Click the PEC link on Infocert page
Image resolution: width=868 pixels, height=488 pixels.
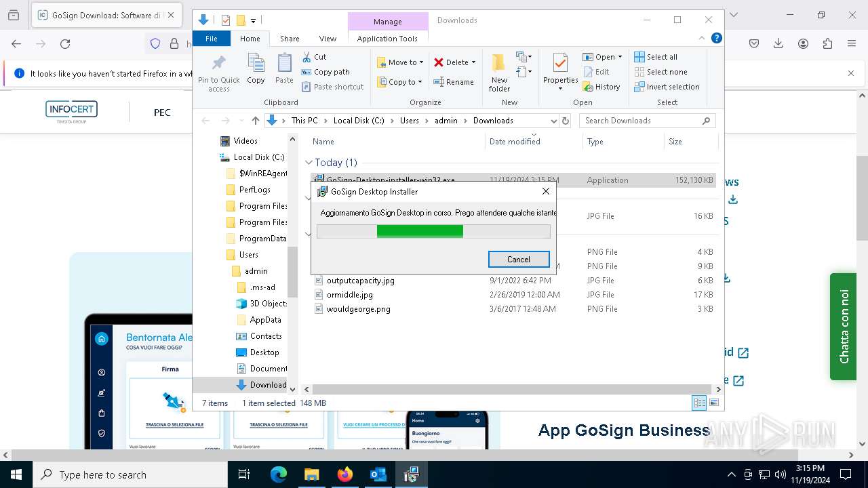tap(162, 113)
